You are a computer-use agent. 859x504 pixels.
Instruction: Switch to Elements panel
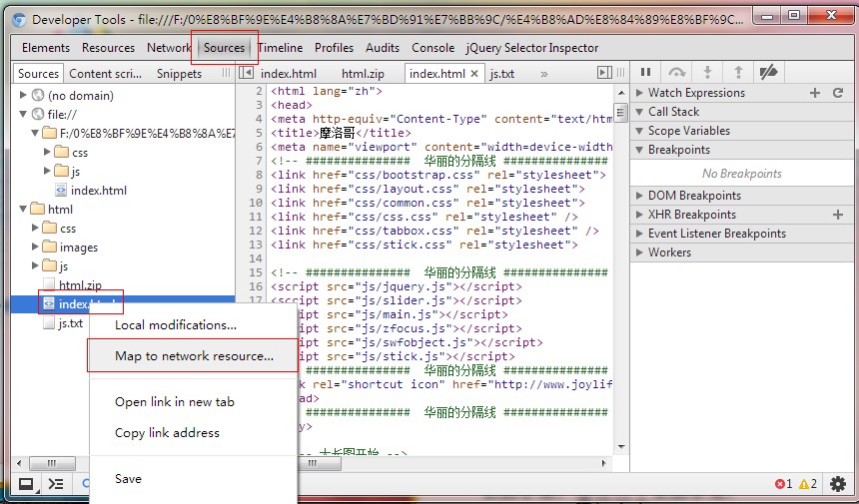[x=46, y=48]
